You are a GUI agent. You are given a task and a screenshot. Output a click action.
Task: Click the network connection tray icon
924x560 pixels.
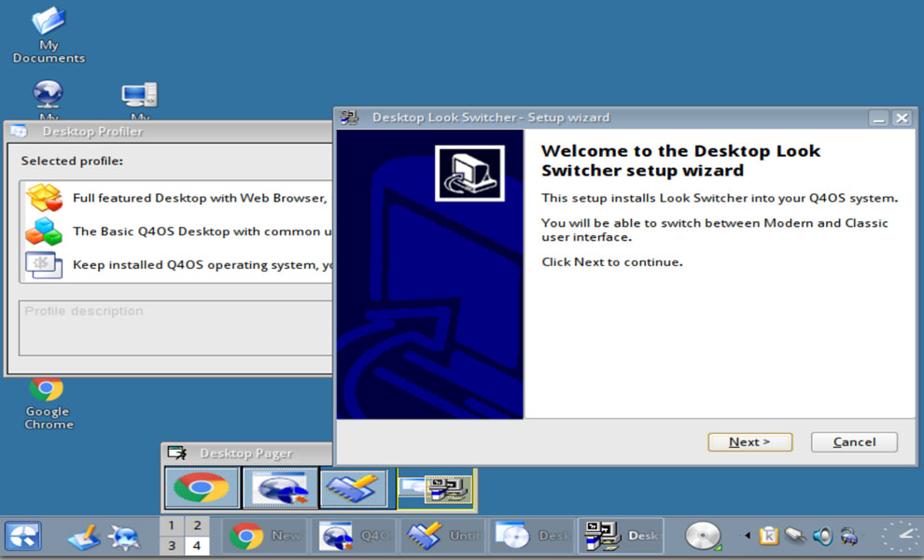[849, 535]
